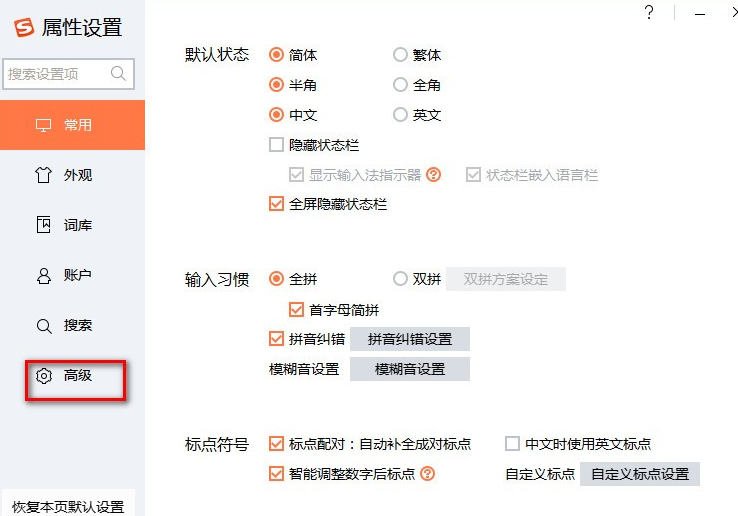The height and width of the screenshot is (516, 738).
Task: Enable the 隐藏状态栏 checkbox
Action: pos(277,145)
